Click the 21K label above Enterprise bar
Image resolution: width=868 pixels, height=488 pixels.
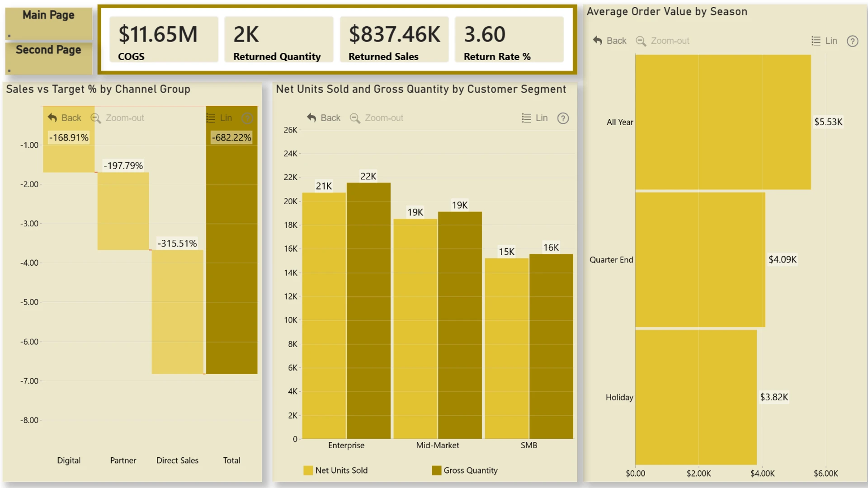coord(324,186)
